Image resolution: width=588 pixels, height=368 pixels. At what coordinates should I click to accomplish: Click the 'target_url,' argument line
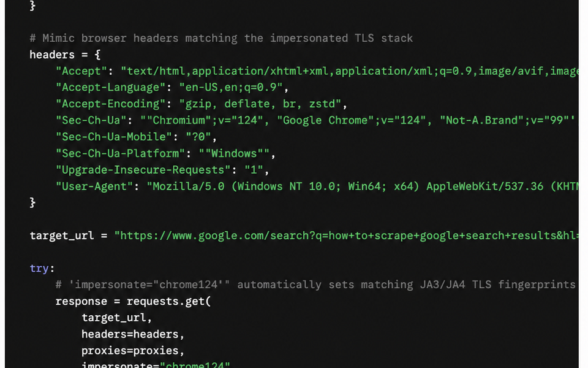[116, 318]
